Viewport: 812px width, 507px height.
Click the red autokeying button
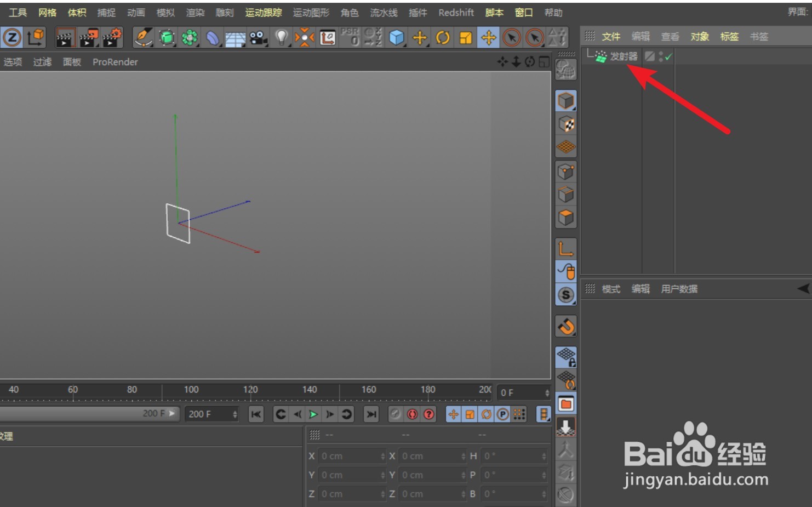(x=412, y=414)
